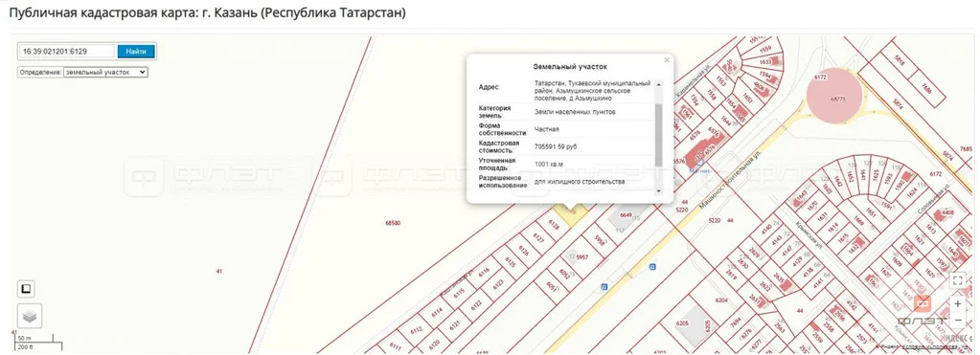Toggle fullscreen map view
Image resolution: width=980 pixels, height=355 pixels.
[x=958, y=280]
